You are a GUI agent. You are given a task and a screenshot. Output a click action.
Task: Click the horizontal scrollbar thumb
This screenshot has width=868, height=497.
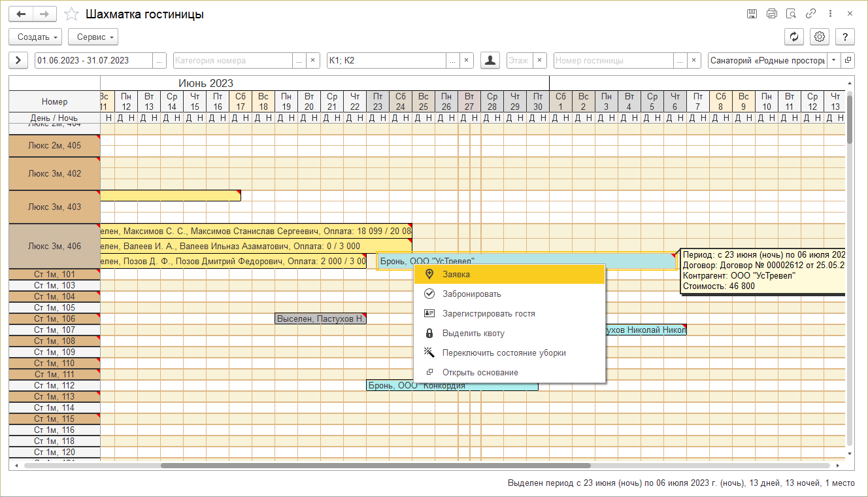[375, 466]
